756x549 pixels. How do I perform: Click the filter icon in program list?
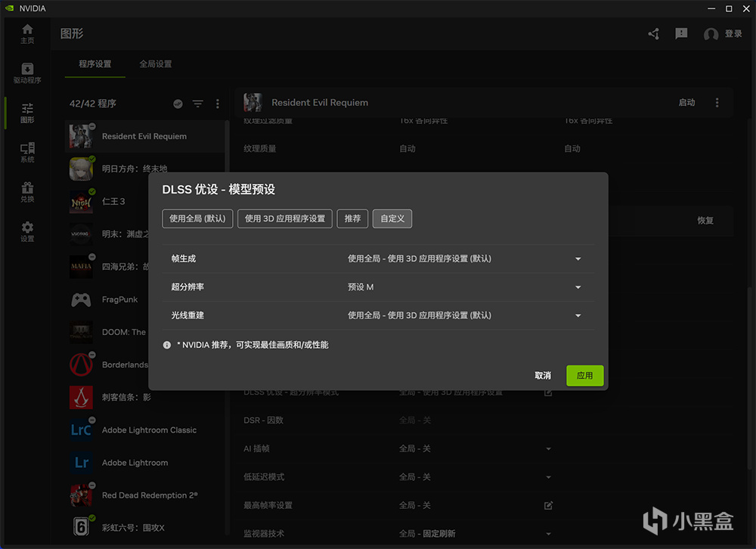tap(197, 104)
